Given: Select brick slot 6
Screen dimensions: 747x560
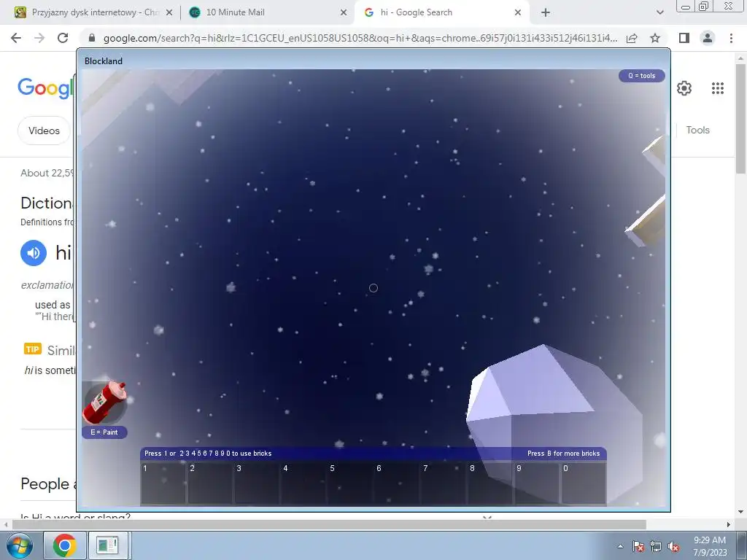Looking at the screenshot, I should coord(396,483).
